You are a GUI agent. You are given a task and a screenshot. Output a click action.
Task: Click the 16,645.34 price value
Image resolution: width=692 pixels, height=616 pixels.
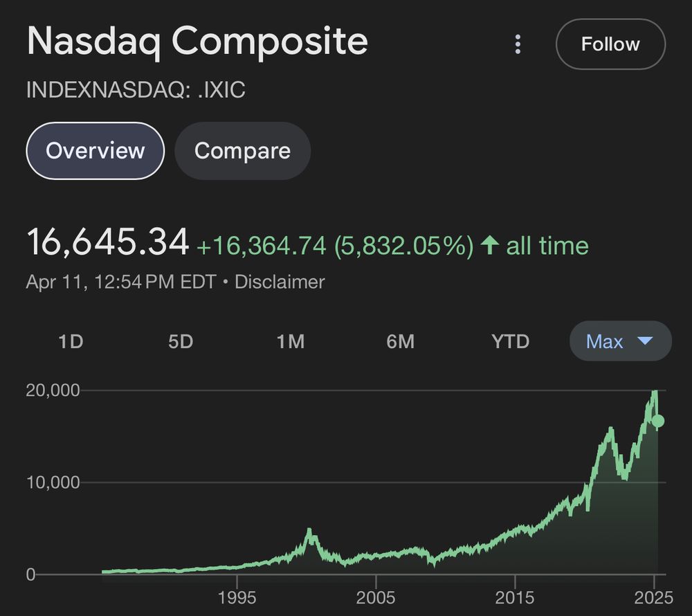107,243
